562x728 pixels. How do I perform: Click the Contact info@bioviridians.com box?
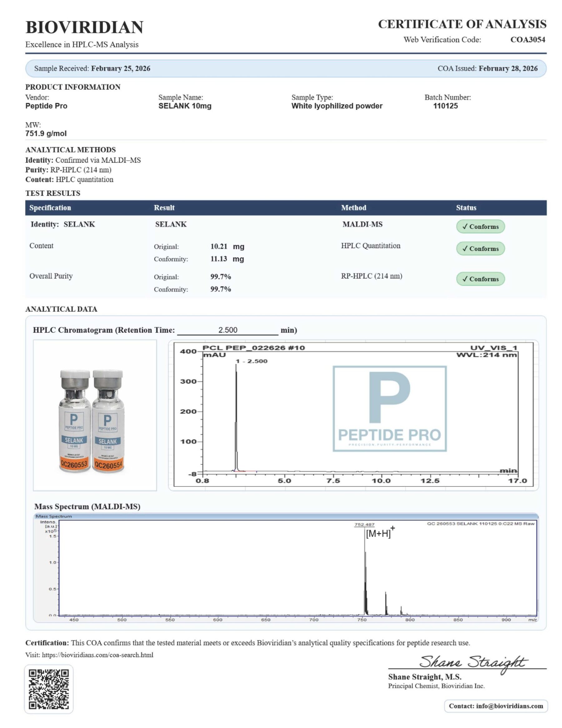coord(496,706)
